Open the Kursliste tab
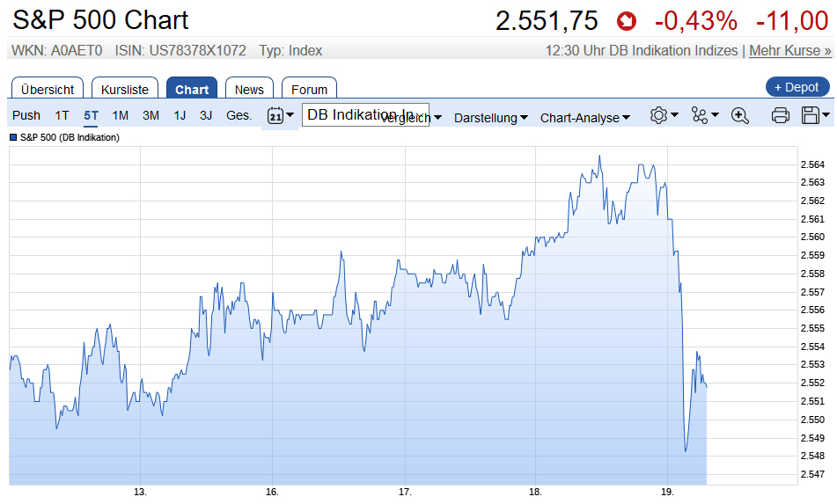837x504 pixels. tap(125, 89)
